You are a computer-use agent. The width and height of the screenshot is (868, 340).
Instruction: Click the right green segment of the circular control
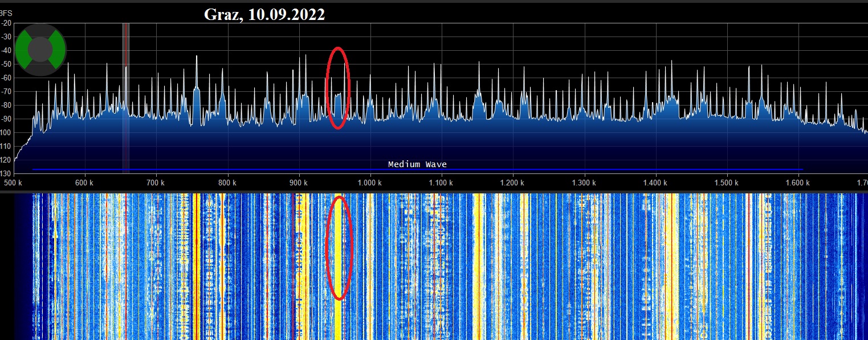point(58,50)
